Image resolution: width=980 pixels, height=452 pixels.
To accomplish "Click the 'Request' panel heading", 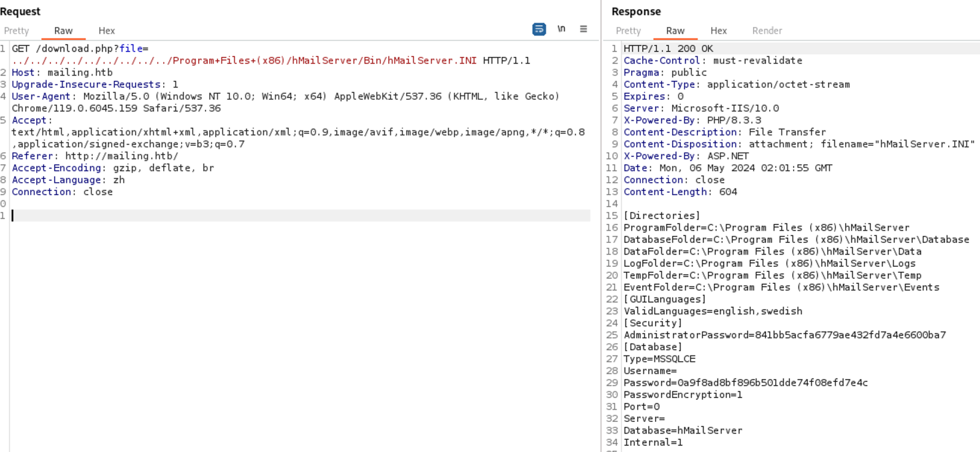I will click(20, 12).
